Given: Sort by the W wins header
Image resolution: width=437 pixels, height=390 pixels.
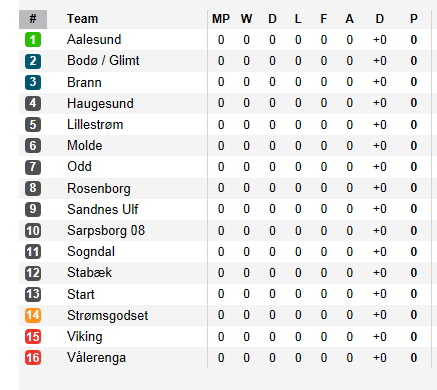Looking at the screenshot, I should (246, 19).
